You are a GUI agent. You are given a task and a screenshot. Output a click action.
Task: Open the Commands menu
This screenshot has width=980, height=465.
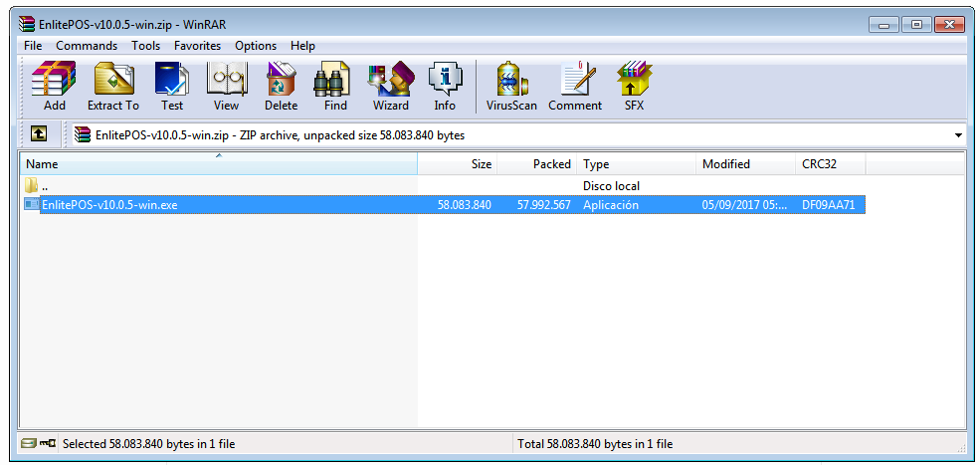(x=87, y=46)
